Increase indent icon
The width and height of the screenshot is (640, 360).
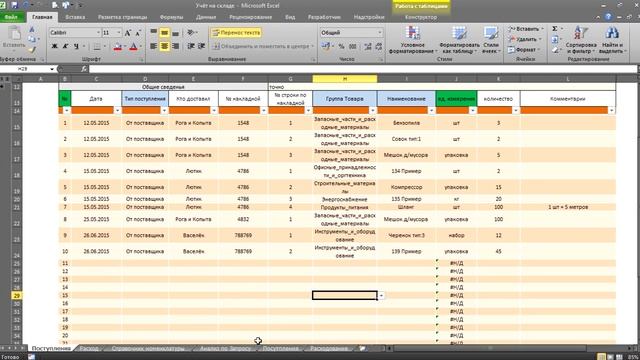[x=202, y=47]
